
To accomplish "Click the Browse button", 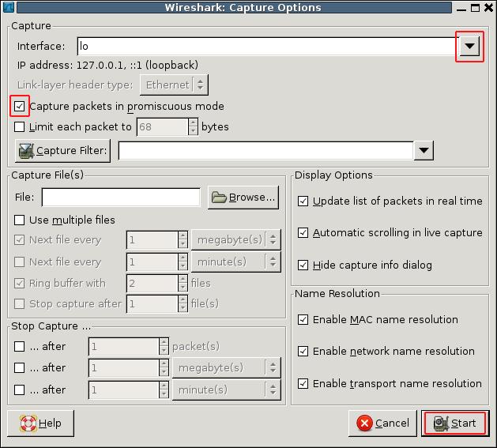I will 243,198.
